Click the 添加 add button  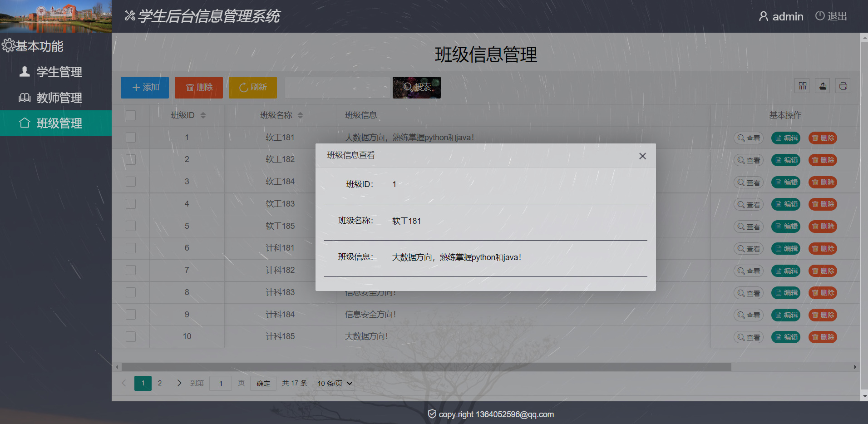point(145,87)
